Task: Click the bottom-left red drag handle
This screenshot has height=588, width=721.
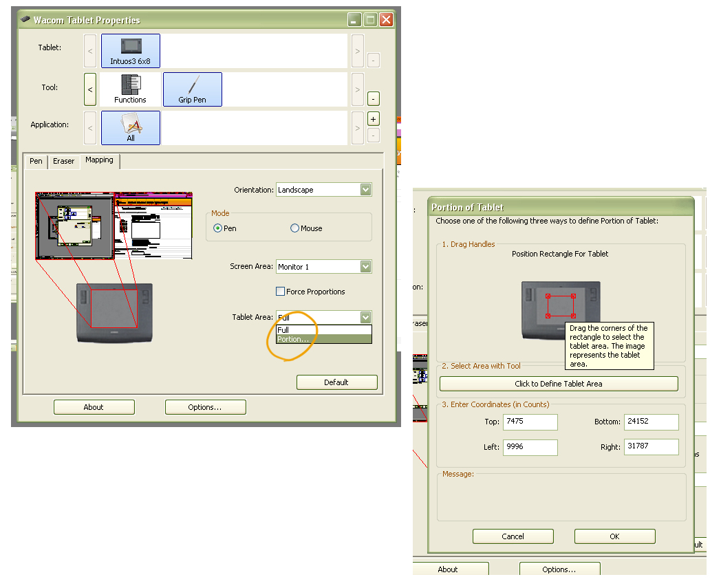Action: tap(548, 316)
